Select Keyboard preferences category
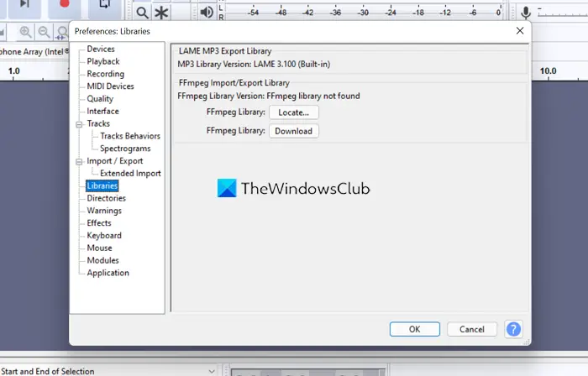This screenshot has height=376, width=588. 104,236
